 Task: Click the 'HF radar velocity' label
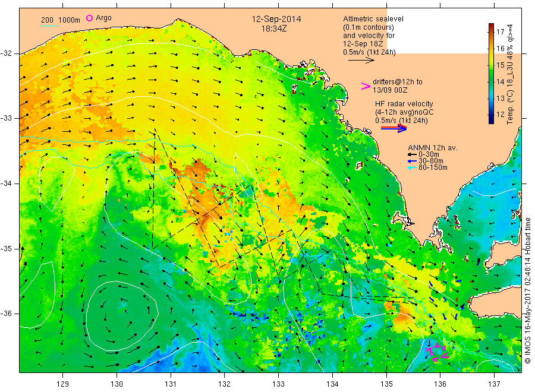coord(404,103)
